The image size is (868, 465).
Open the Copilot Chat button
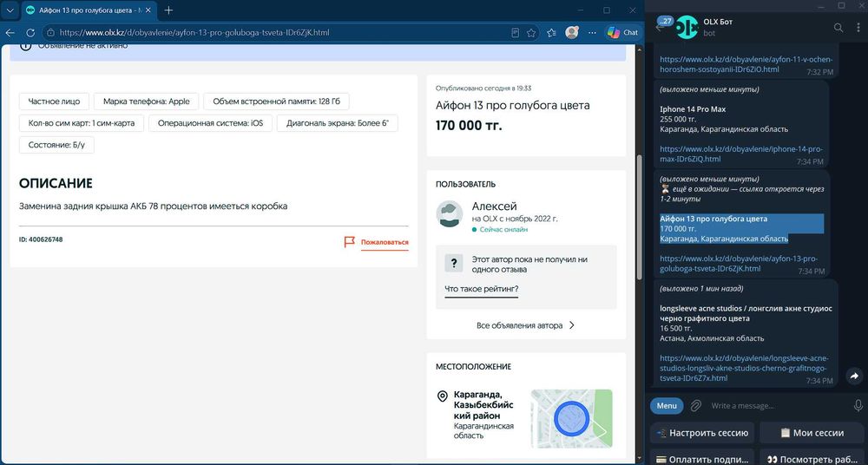coord(622,33)
